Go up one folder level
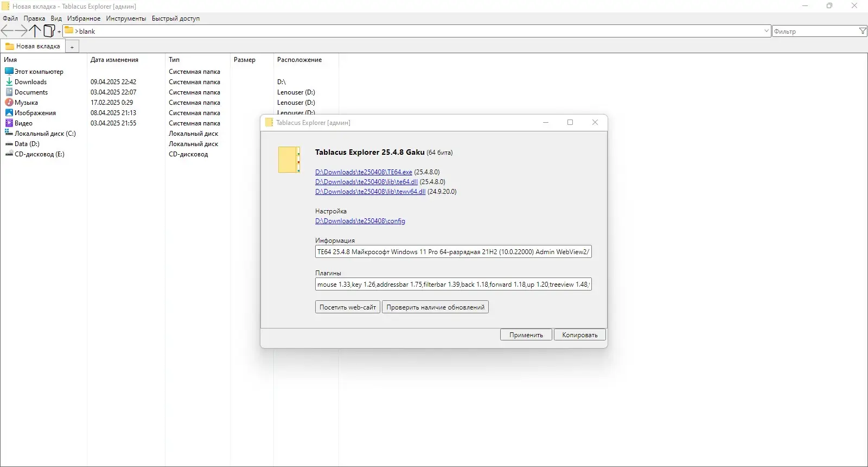Viewport: 868px width, 467px height. click(35, 31)
